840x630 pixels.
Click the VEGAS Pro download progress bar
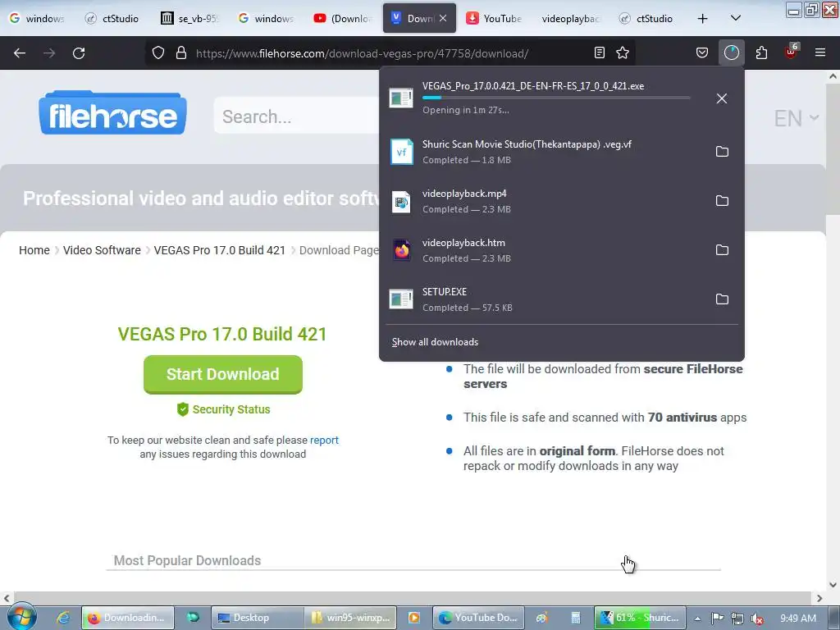(x=556, y=98)
